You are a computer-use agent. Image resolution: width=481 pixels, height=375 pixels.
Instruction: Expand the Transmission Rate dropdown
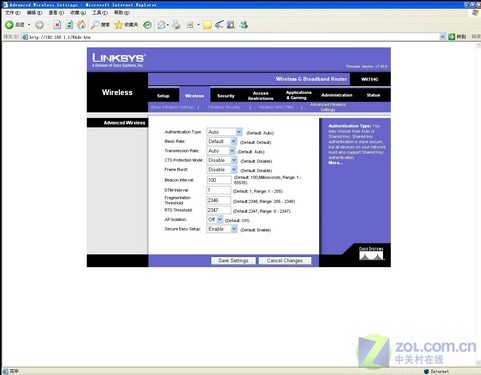click(232, 151)
